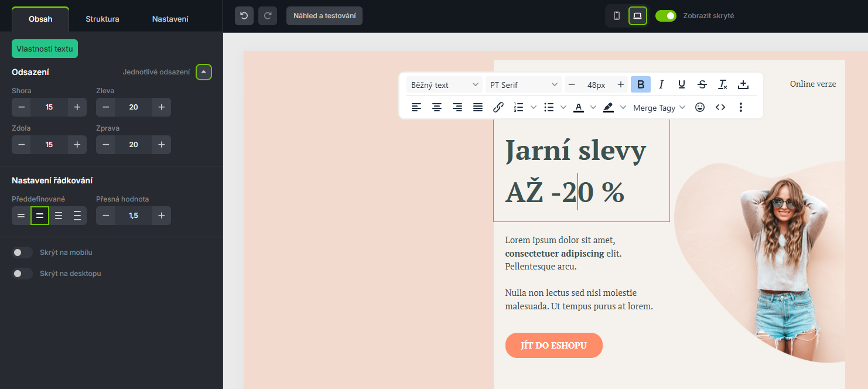Click the undo arrow icon
Screen dimensions: 868x389
244,16
